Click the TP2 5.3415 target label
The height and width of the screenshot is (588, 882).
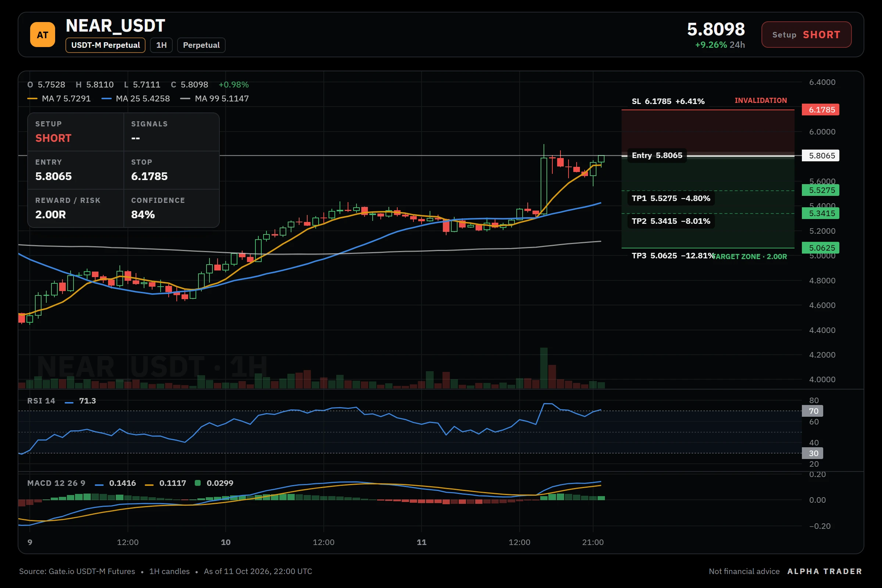671,221
